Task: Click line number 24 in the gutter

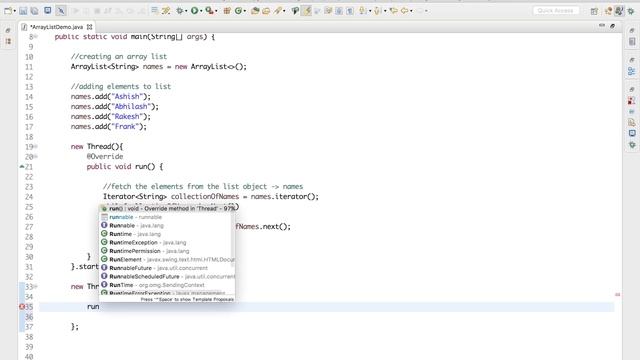Action: (x=29, y=197)
